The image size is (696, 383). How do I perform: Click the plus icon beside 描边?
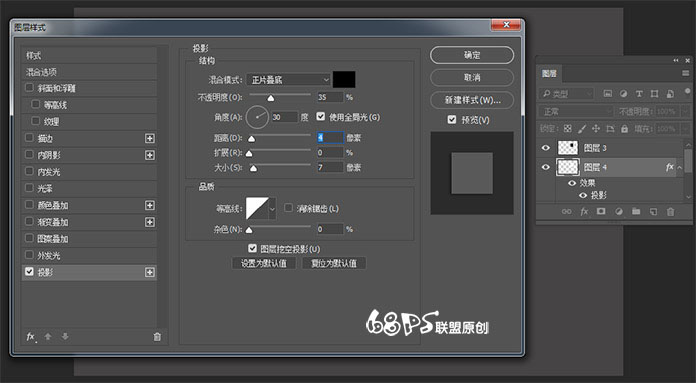point(150,138)
